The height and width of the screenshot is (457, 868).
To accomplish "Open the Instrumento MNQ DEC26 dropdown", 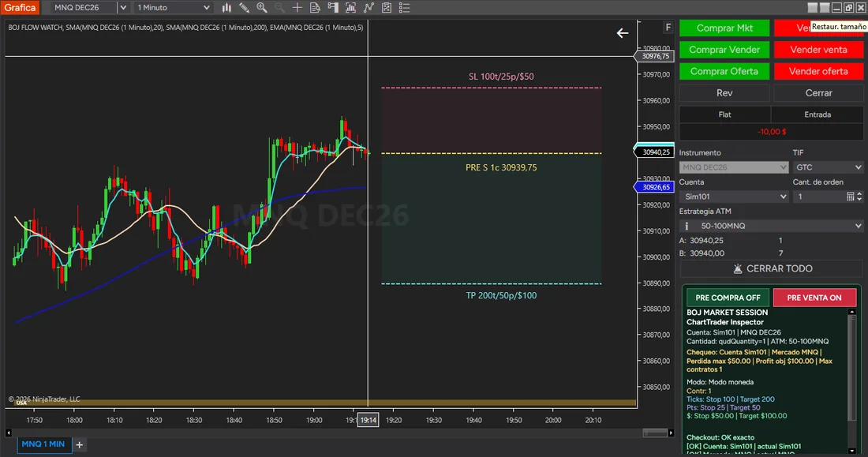I will (734, 167).
